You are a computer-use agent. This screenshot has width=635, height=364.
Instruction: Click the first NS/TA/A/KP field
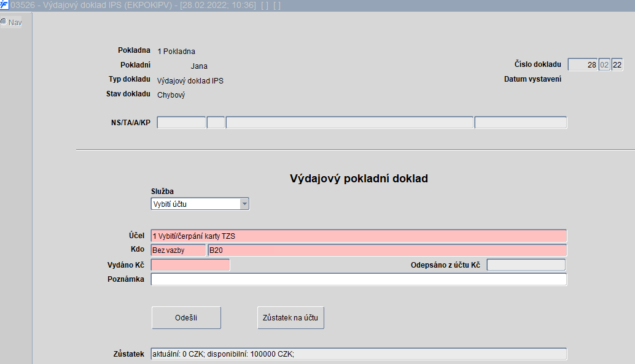click(x=181, y=122)
